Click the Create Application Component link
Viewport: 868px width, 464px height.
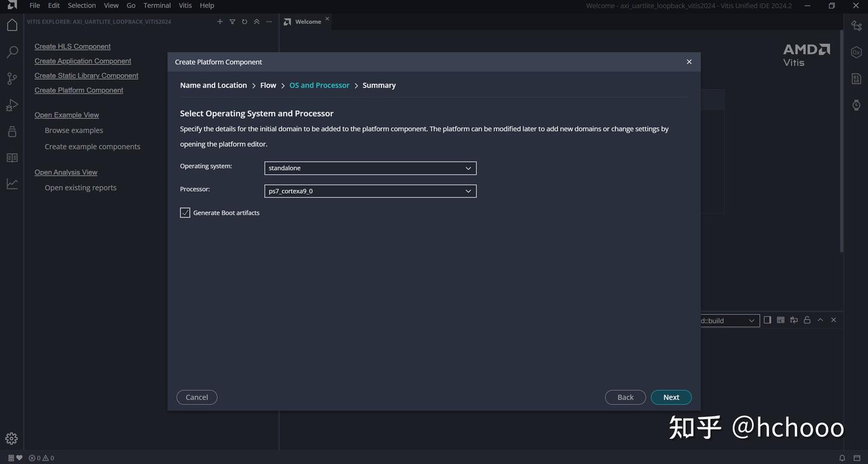click(x=83, y=61)
